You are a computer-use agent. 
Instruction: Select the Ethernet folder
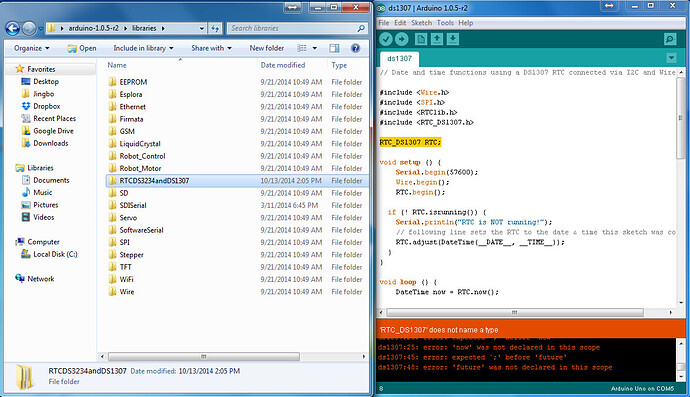click(237, 107)
